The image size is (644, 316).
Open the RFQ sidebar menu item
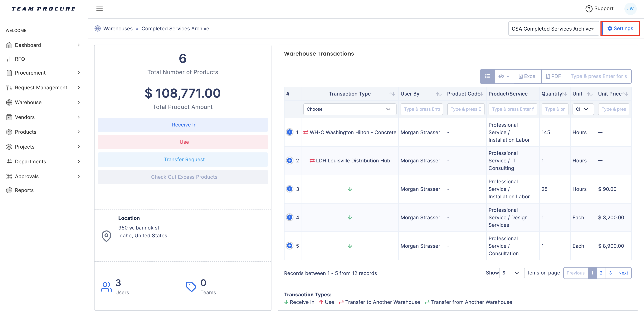tap(43, 59)
